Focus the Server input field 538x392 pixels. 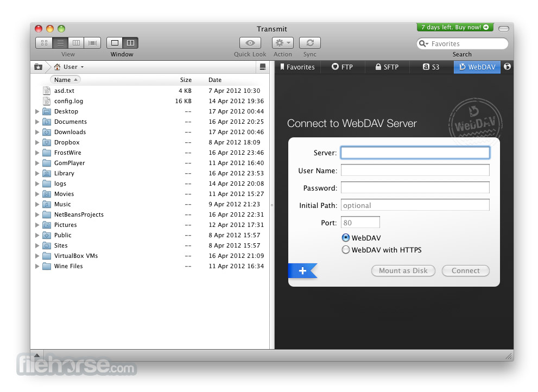coord(415,153)
